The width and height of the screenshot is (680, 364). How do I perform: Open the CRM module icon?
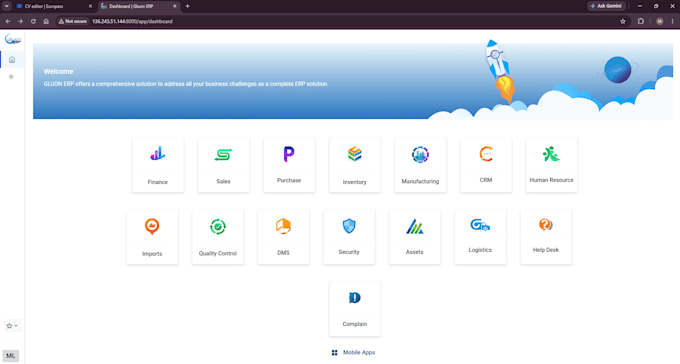pyautogui.click(x=486, y=154)
